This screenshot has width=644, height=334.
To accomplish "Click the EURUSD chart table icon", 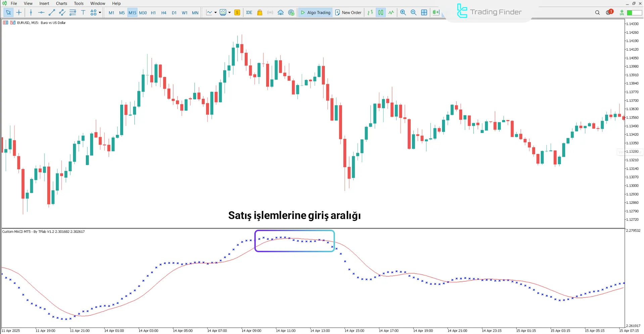I will pyautogui.click(x=6, y=22).
